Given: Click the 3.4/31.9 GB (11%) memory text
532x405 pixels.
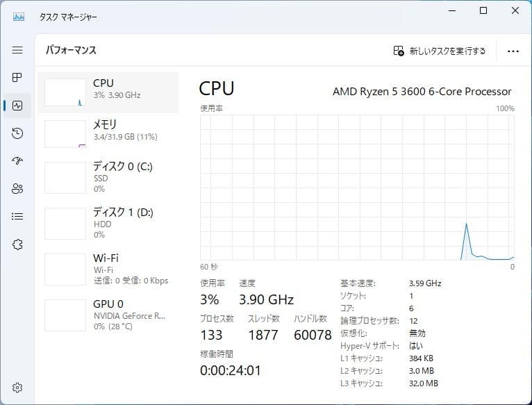Looking at the screenshot, I should [x=126, y=137].
